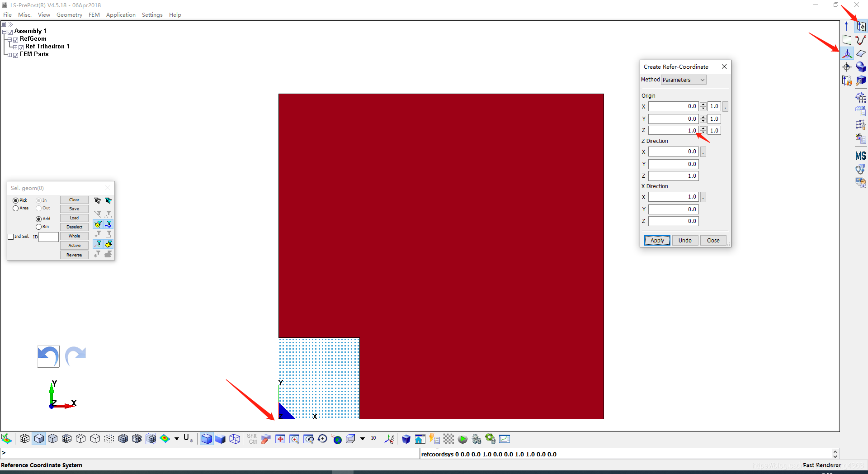This screenshot has width=868, height=474.
Task: Enable the Ind Sel. checkbox
Action: [11, 237]
